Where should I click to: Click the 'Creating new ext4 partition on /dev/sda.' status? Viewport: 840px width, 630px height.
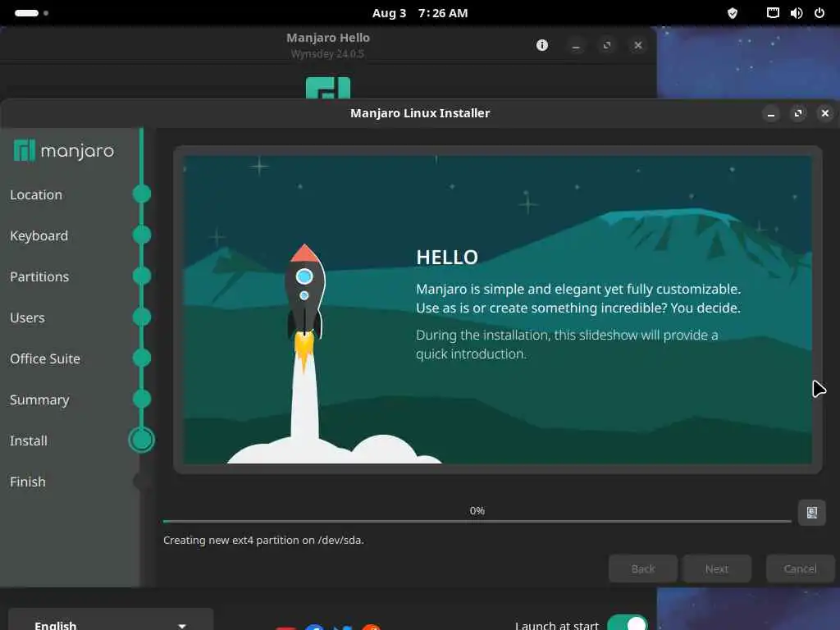[263, 540]
